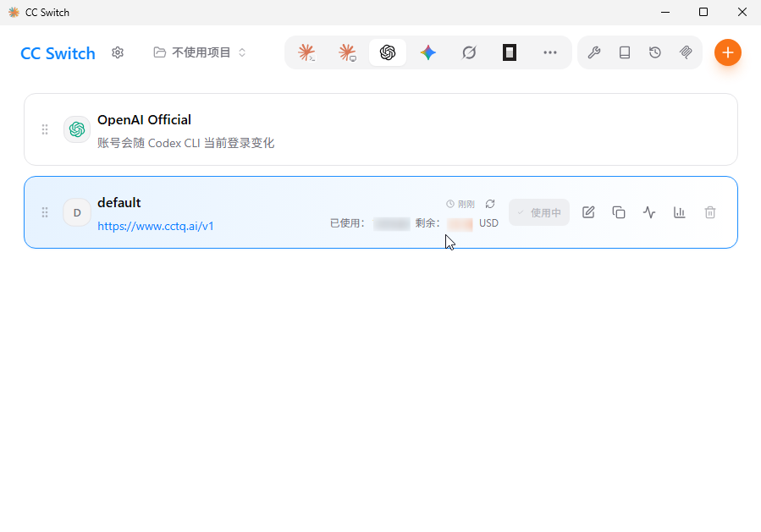Open the settings gear next to CC Switch
This screenshot has height=532, width=761.
click(x=118, y=52)
